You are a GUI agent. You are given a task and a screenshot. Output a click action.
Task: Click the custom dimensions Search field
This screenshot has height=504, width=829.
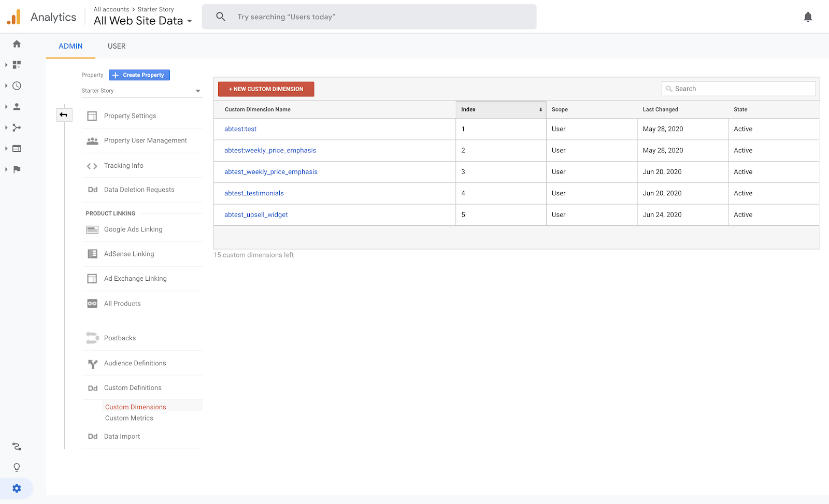(x=738, y=89)
